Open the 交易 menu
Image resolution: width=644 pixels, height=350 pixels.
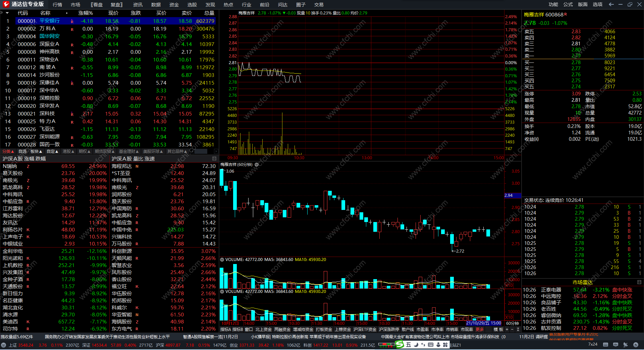pos(319,5)
